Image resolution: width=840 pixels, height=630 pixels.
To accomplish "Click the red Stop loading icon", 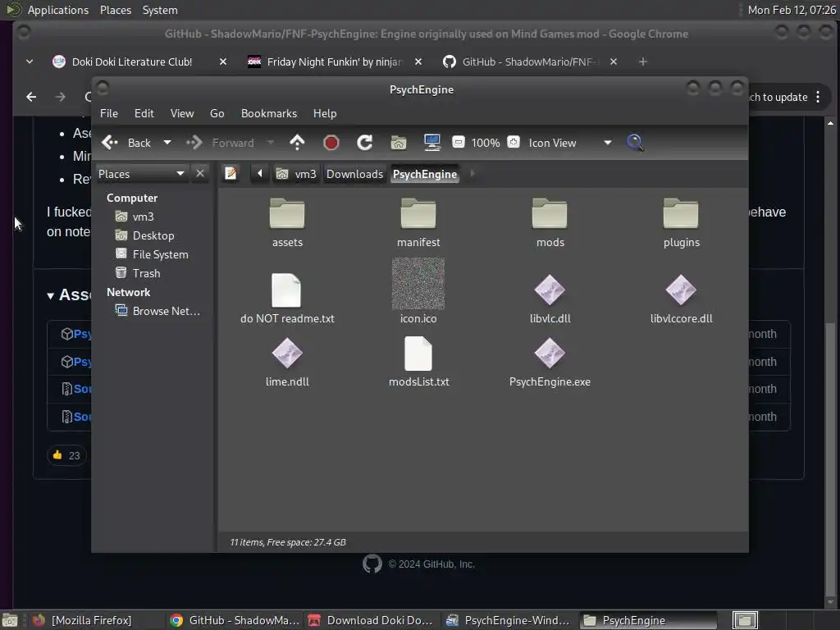I will point(331,143).
